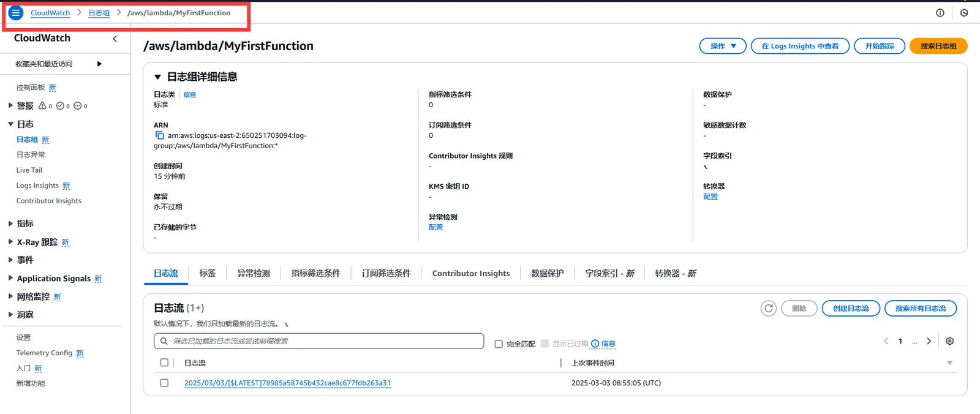Expand the 网络监控 section
This screenshot has height=414, width=980.
(10, 296)
